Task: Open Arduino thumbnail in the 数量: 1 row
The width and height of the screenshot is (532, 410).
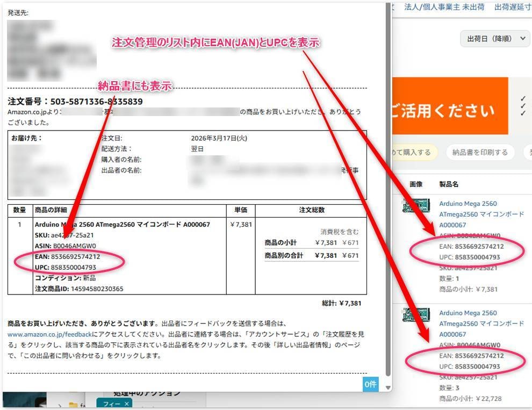Action: [x=416, y=205]
